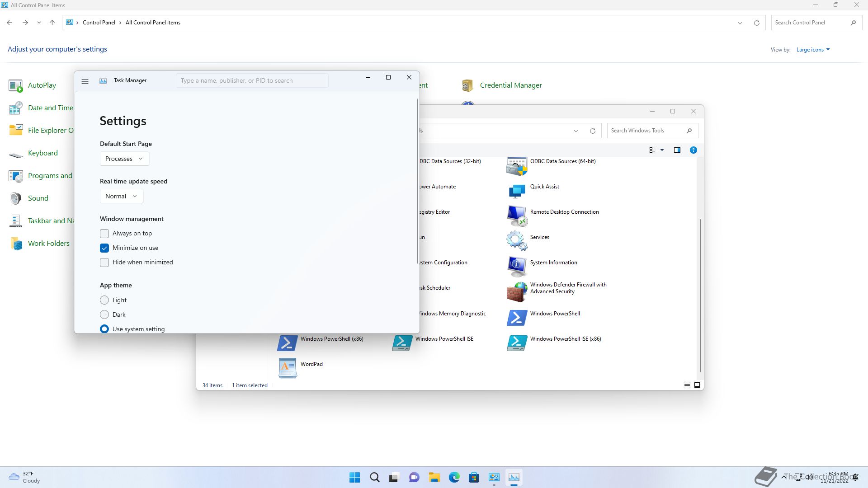The width and height of the screenshot is (868, 488).
Task: Open View by Large icons dropdown
Action: pyautogui.click(x=813, y=50)
